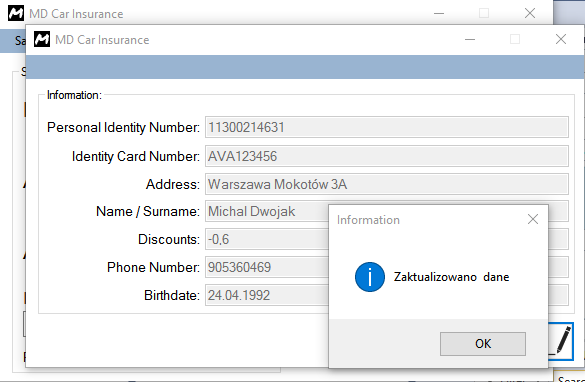Click the Name / Surname field

(267, 211)
